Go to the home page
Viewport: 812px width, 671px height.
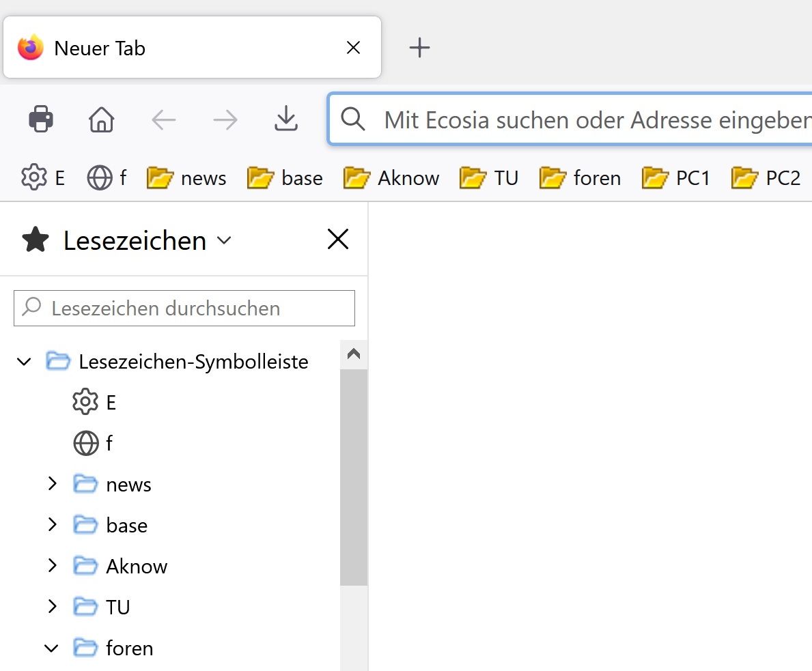pos(102,120)
